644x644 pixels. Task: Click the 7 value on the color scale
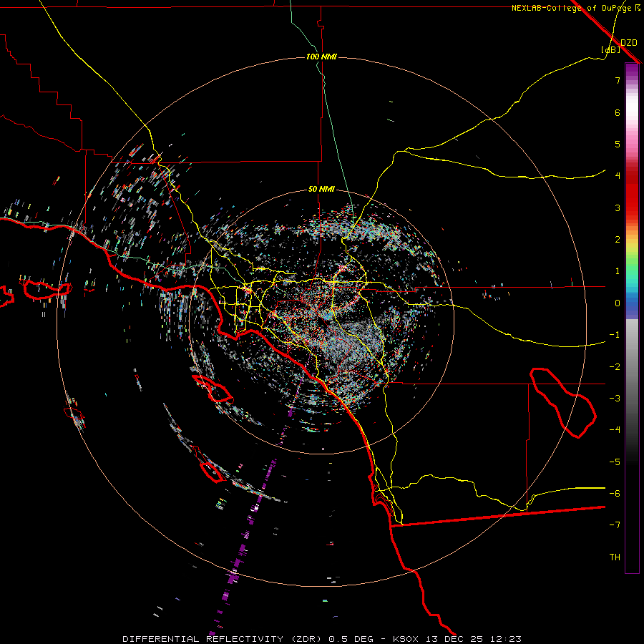(618, 80)
